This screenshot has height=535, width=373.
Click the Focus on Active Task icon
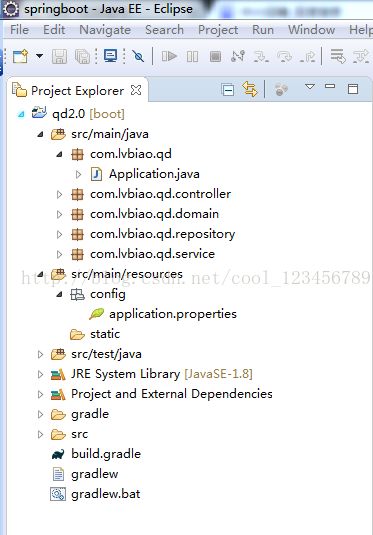281,90
